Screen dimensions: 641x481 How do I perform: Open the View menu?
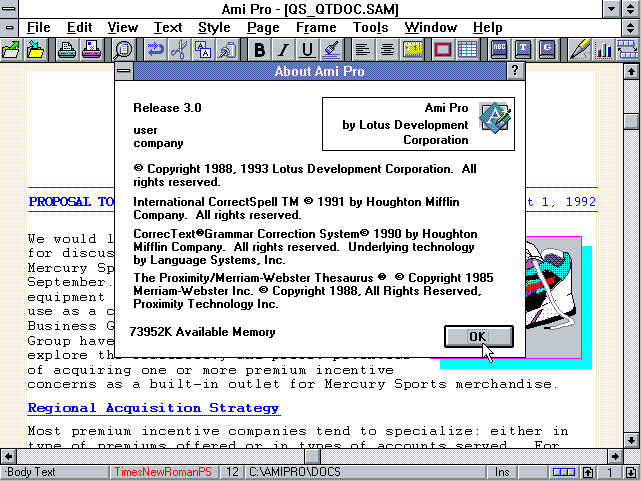122,27
